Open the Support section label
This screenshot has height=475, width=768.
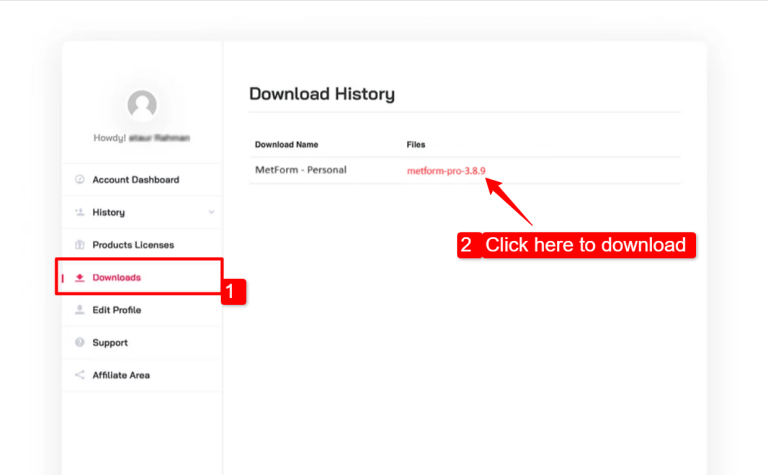[x=110, y=343]
